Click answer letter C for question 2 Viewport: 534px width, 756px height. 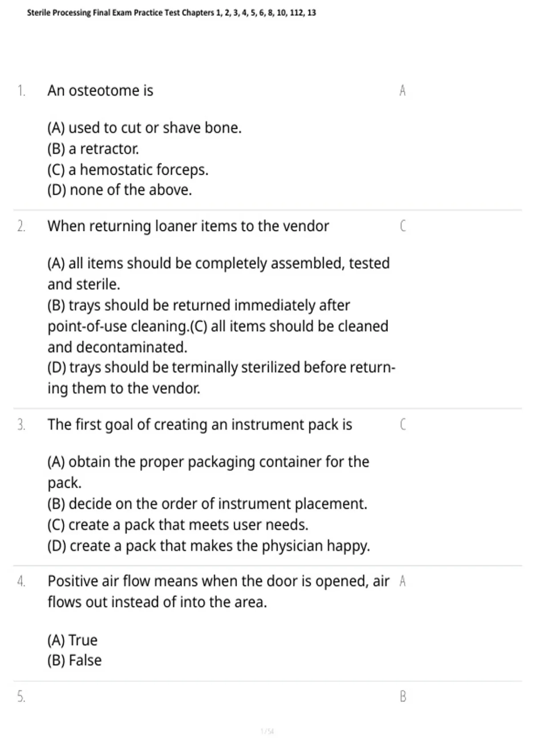point(403,226)
